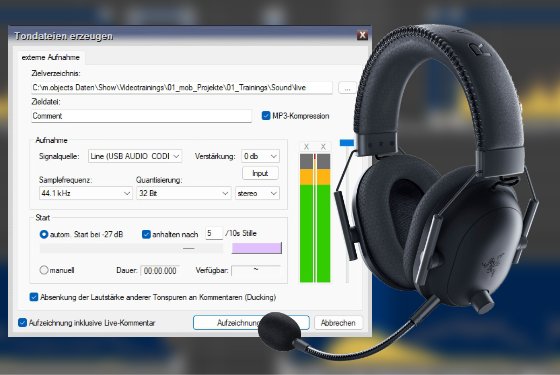The width and height of the screenshot is (560, 375).
Task: Click the Abbrechen button
Action: point(338,323)
